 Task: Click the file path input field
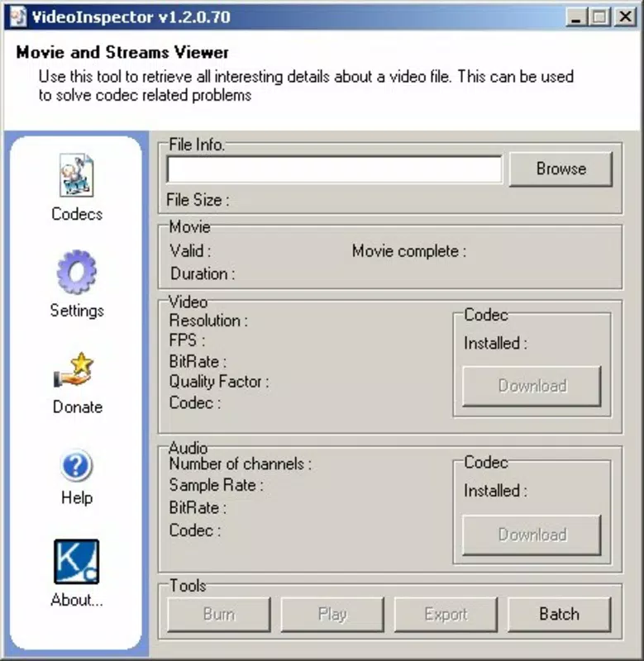tap(335, 169)
